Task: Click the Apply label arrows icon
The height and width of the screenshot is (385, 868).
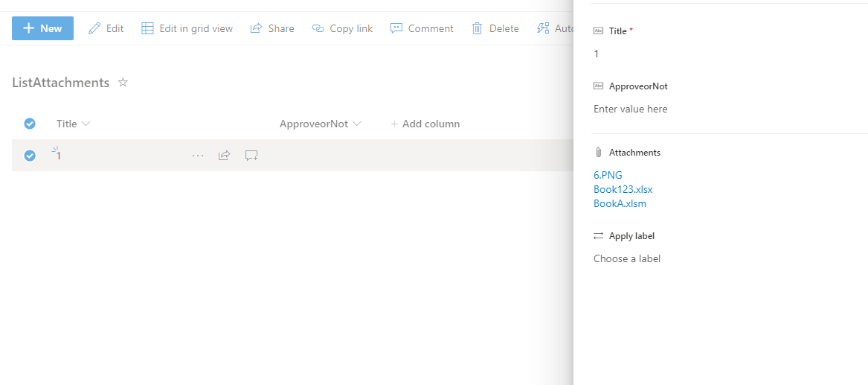Action: click(x=598, y=236)
